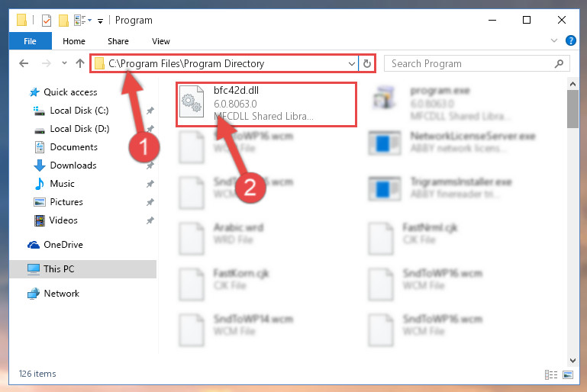Select the bfc42d.dll file
This screenshot has width=587, height=392.
266,104
